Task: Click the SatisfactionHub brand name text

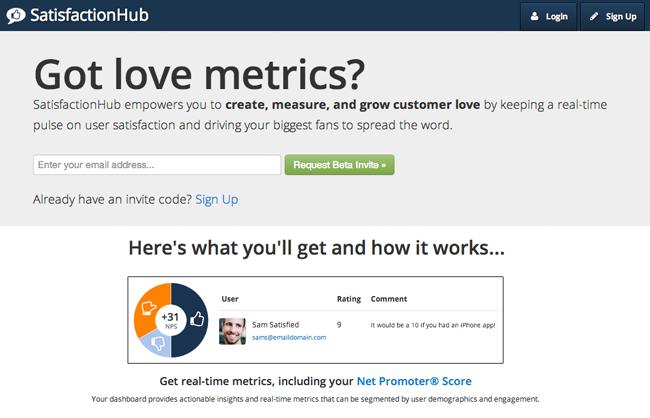Action: tap(89, 15)
